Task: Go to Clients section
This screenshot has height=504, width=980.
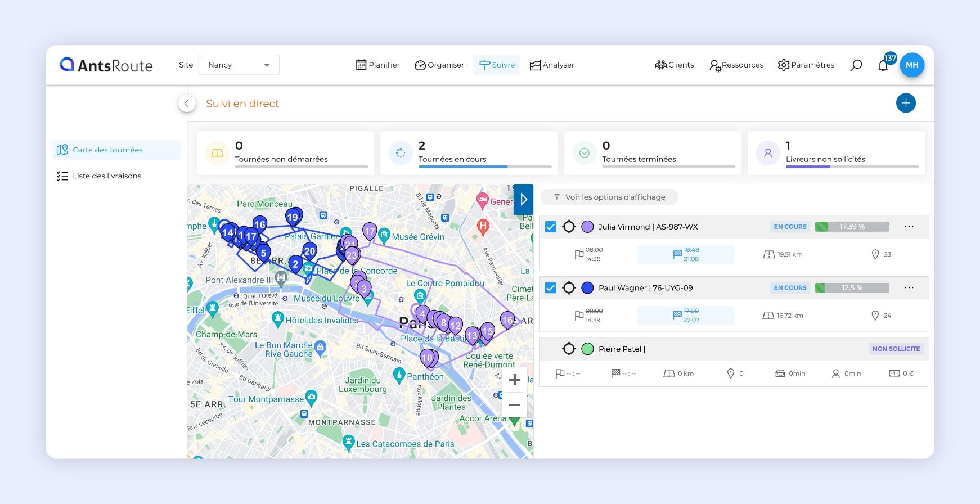Action: tap(674, 65)
